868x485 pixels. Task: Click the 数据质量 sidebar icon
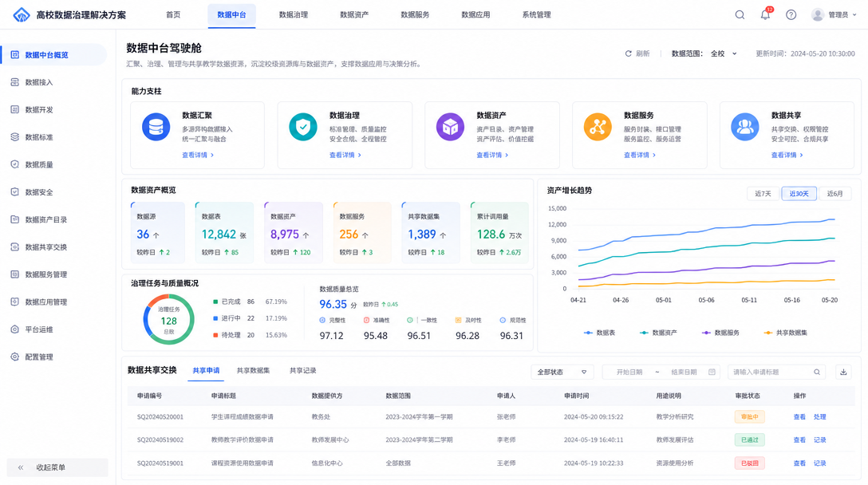click(x=15, y=164)
